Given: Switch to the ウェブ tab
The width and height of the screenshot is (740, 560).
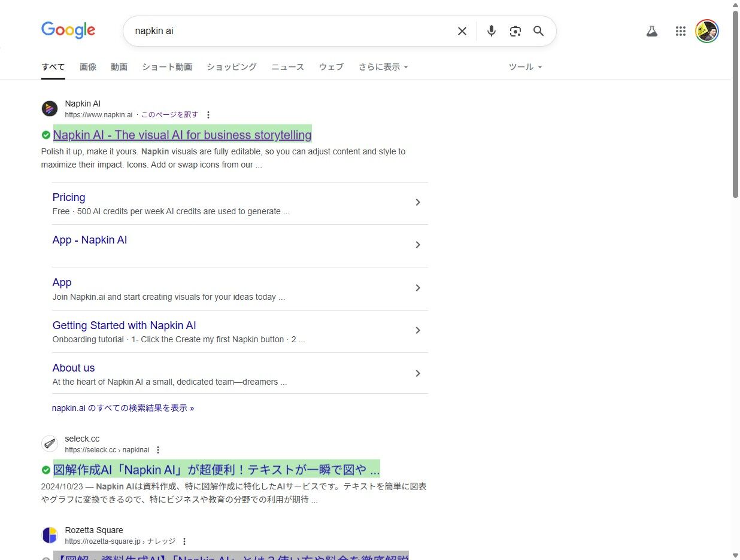Looking at the screenshot, I should pyautogui.click(x=331, y=67).
